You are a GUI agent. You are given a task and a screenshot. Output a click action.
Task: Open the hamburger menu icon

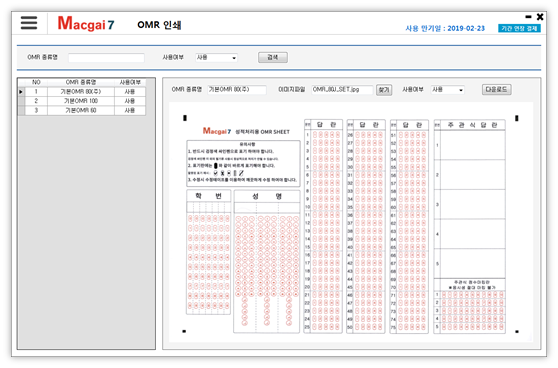[29, 23]
